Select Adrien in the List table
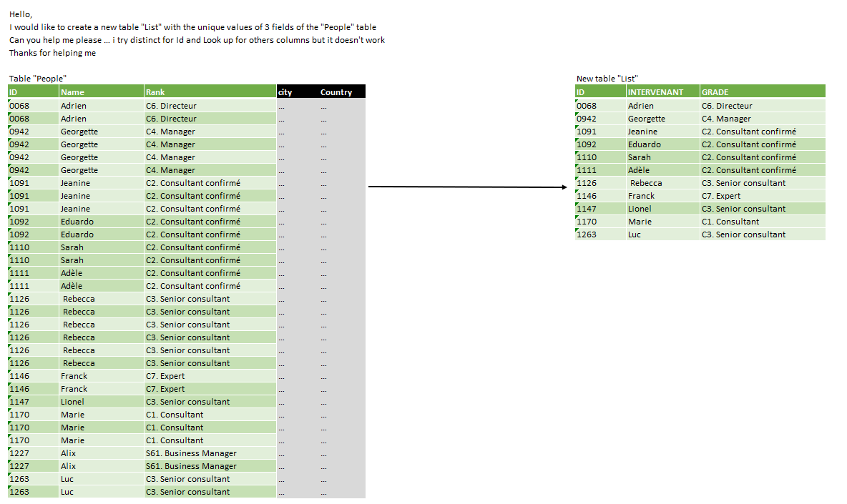This screenshot has width=847, height=504. click(663, 106)
